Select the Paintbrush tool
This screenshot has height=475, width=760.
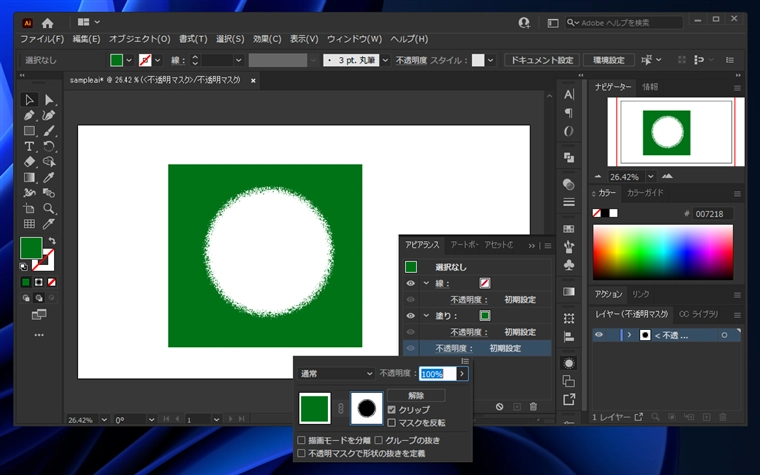(49, 131)
